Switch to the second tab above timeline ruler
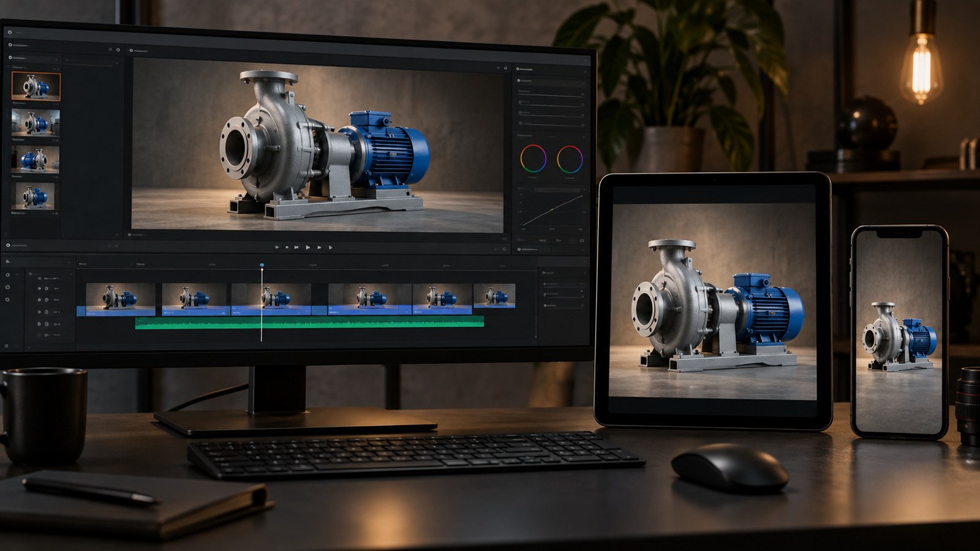Viewport: 980px width, 551px height. click(x=140, y=264)
